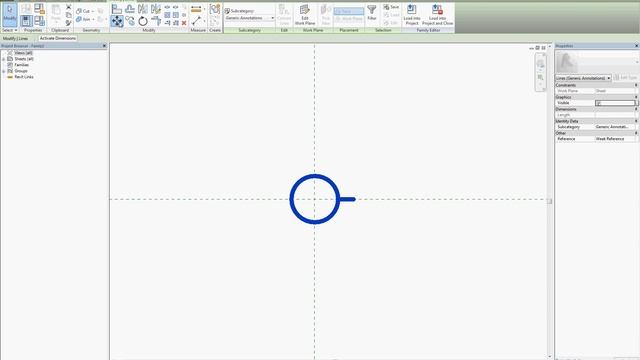The width and height of the screenshot is (640, 360).
Task: Collapse the Identity Data section in Properties
Action: coord(636,121)
